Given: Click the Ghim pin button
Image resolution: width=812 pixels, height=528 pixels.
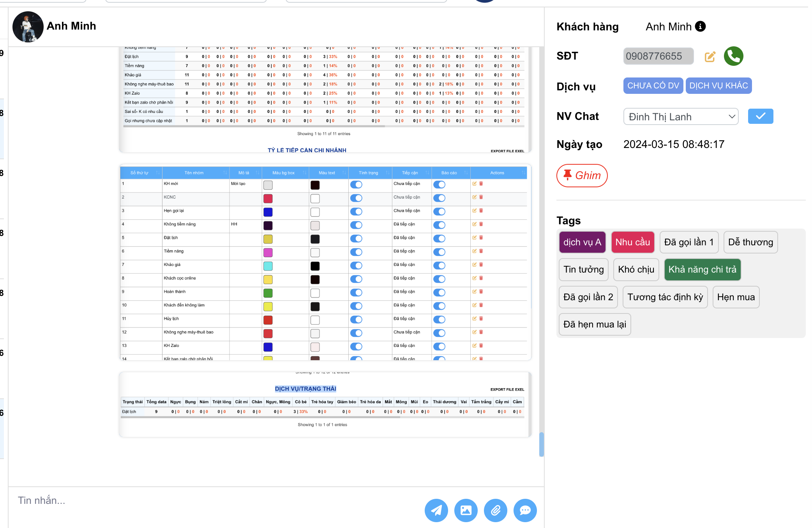Looking at the screenshot, I should [x=582, y=176].
